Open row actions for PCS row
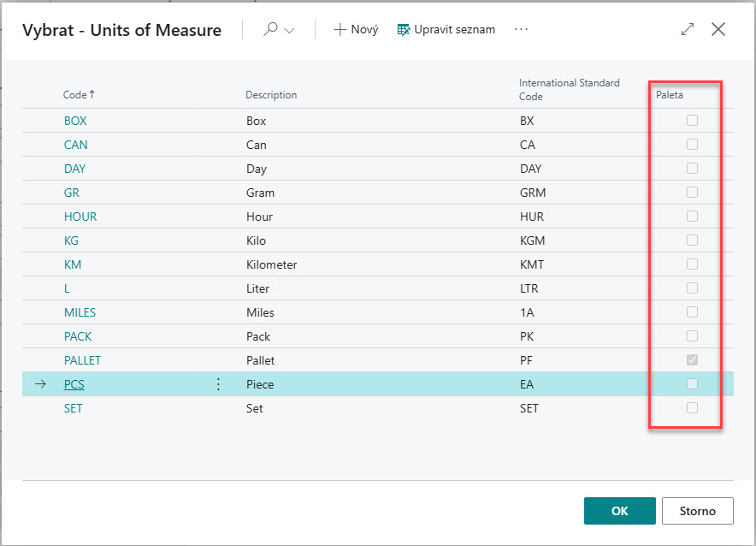 click(x=218, y=384)
